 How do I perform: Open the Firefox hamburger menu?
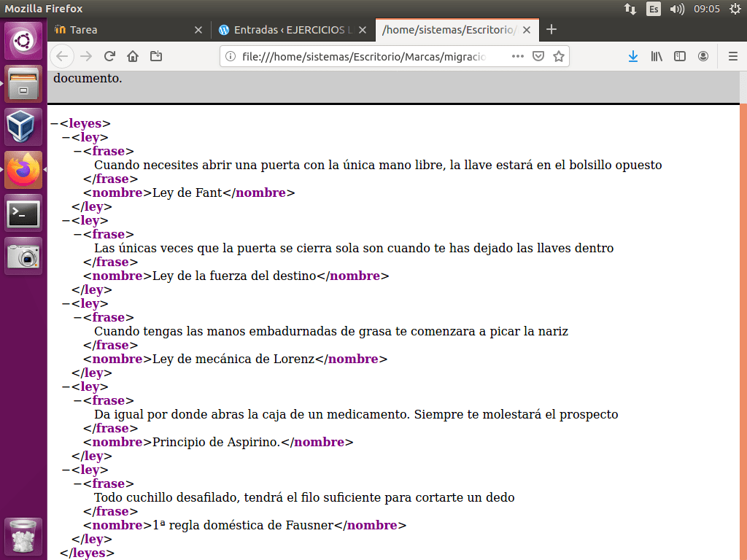[x=733, y=56]
